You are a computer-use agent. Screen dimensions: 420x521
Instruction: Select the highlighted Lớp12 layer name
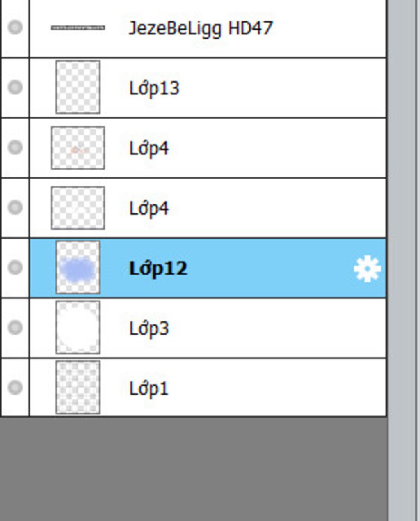pos(158,269)
